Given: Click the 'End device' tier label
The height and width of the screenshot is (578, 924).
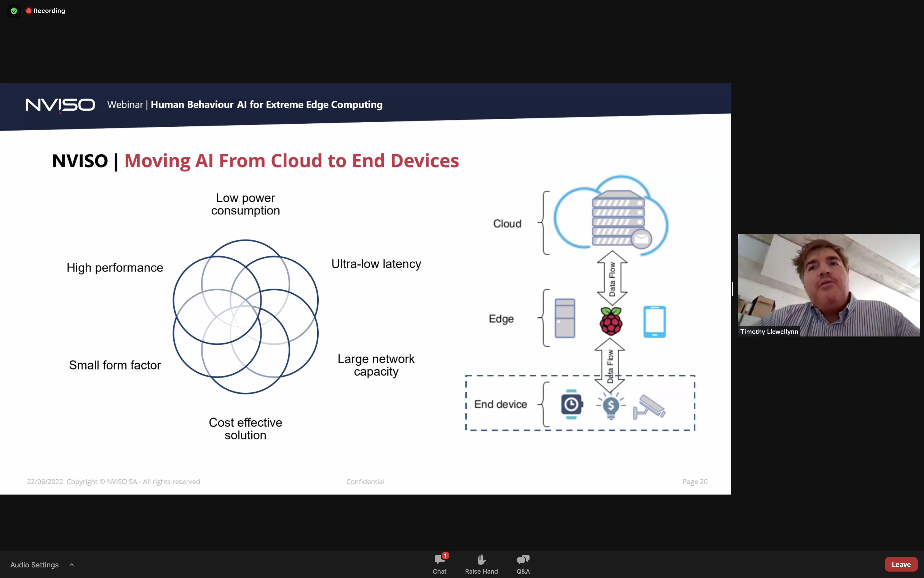Looking at the screenshot, I should point(501,404).
